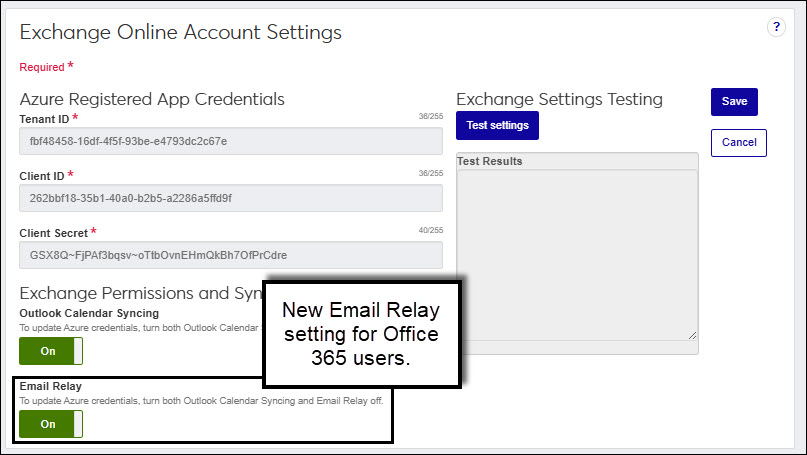Screen dimensions: 807x455
Task: Click inside the Test Results text area
Action: [x=577, y=255]
